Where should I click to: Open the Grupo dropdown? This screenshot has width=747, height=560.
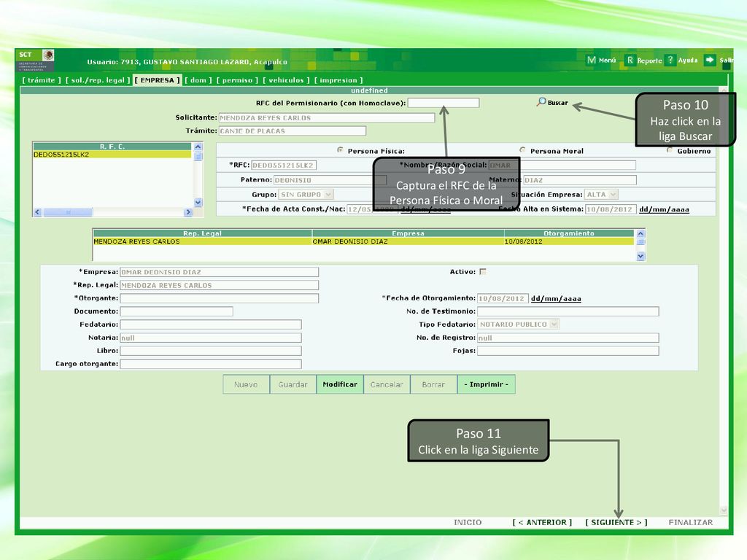pyautogui.click(x=306, y=194)
